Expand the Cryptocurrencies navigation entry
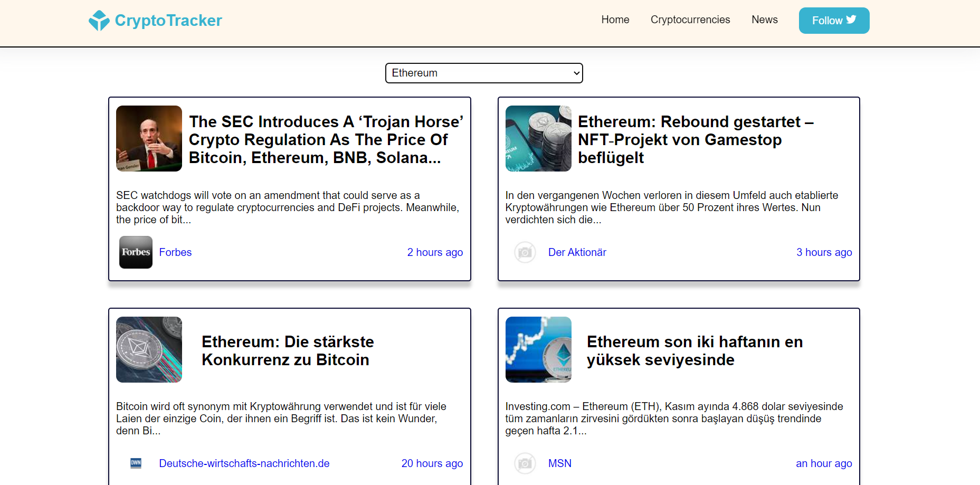The width and height of the screenshot is (980, 485). (690, 20)
